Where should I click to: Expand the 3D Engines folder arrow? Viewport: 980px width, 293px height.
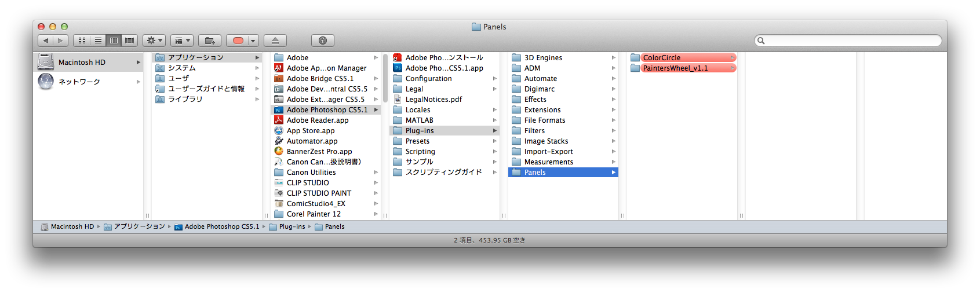coord(613,57)
